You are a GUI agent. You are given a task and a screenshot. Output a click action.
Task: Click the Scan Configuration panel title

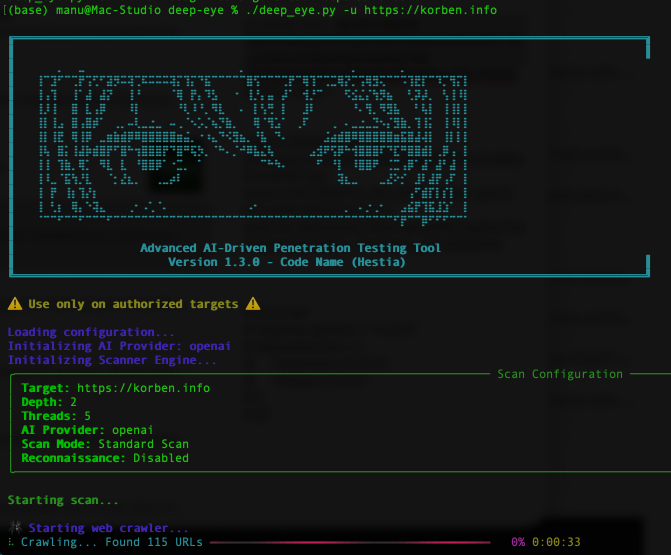click(x=559, y=374)
